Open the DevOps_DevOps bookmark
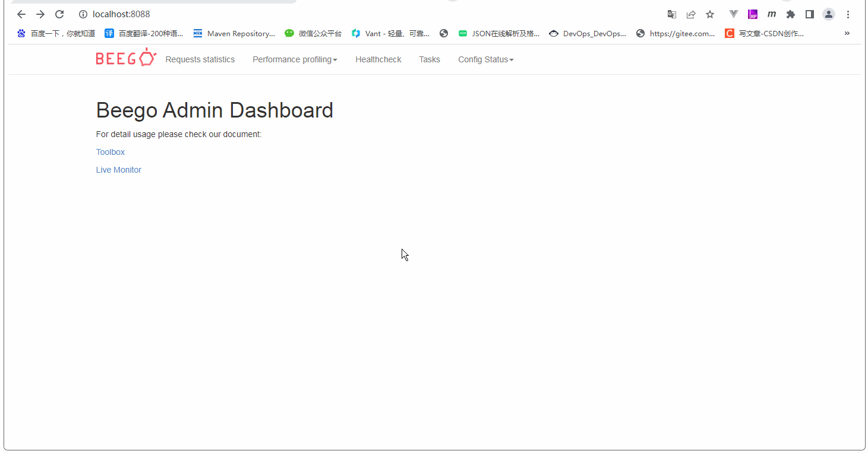The width and height of the screenshot is (868, 454). coord(588,34)
